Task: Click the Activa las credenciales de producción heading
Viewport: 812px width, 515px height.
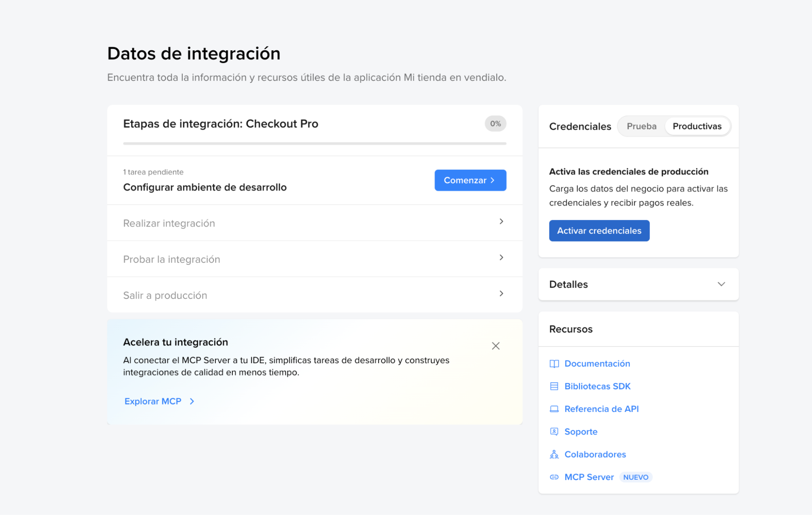Action: click(628, 172)
